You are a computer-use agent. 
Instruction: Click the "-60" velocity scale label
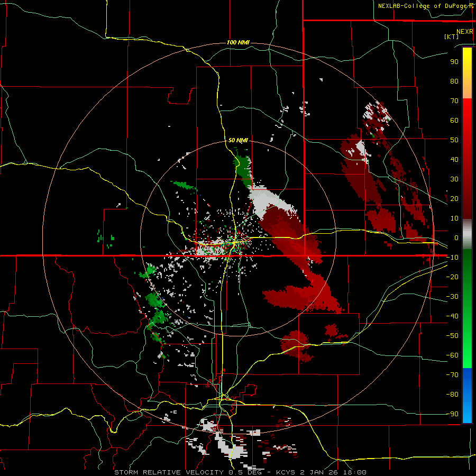[x=452, y=355]
